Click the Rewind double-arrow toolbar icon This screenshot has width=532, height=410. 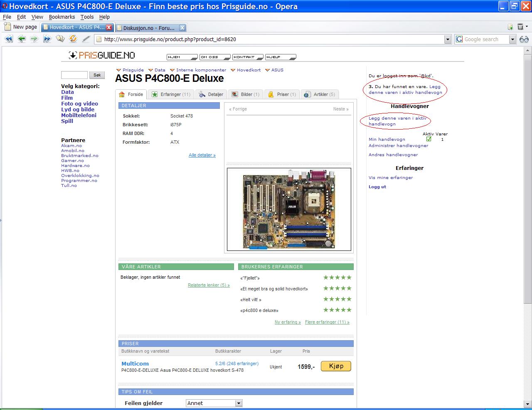coord(9,39)
